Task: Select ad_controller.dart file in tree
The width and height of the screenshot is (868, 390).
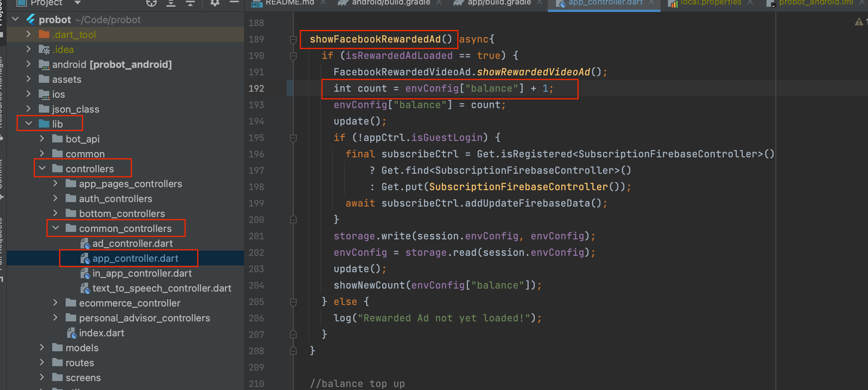Action: (132, 243)
